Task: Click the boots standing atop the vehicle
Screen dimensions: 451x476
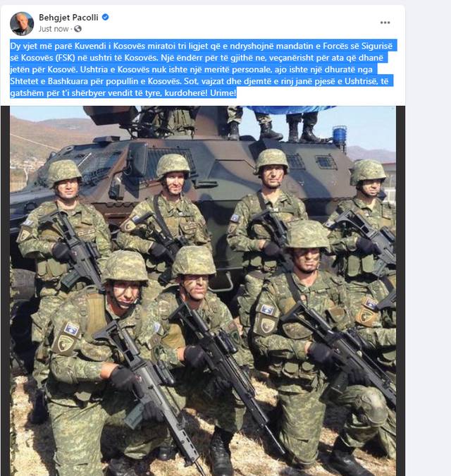Action: [x=273, y=130]
